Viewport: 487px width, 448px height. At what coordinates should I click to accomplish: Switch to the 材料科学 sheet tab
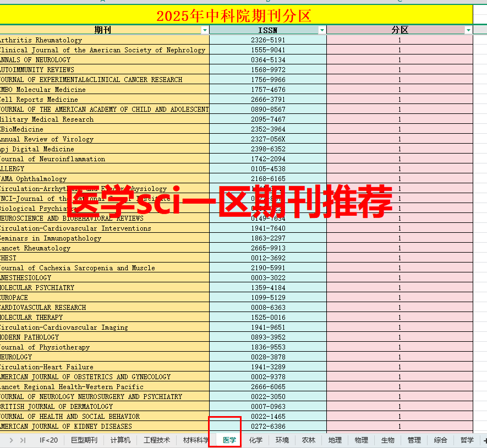(x=196, y=440)
